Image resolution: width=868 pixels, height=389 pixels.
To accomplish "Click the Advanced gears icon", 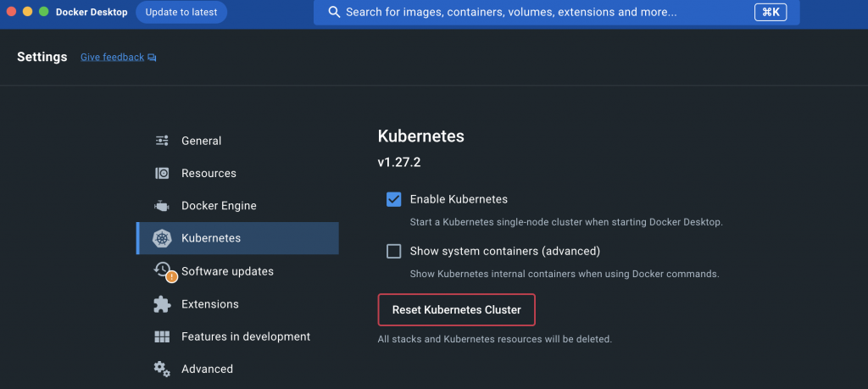I will point(162,369).
